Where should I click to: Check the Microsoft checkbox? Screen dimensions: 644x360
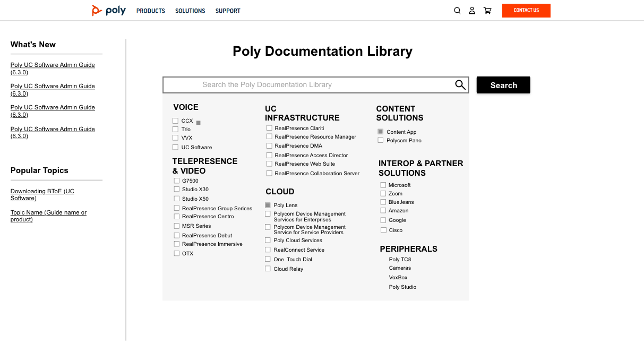coord(383,185)
